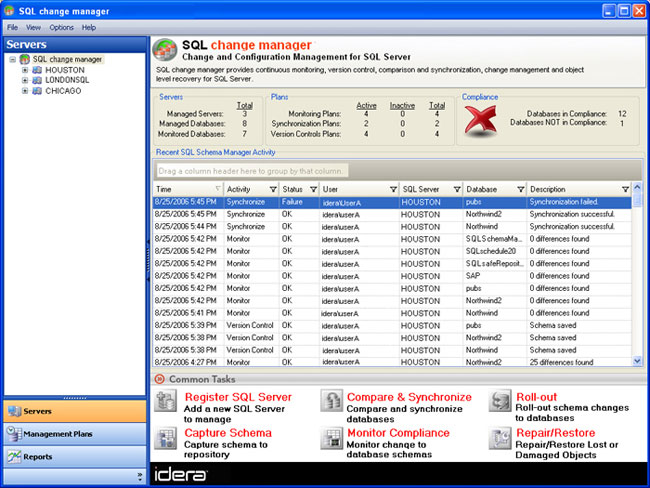Select the LONDONSQL server icon in tree

[x=37, y=80]
